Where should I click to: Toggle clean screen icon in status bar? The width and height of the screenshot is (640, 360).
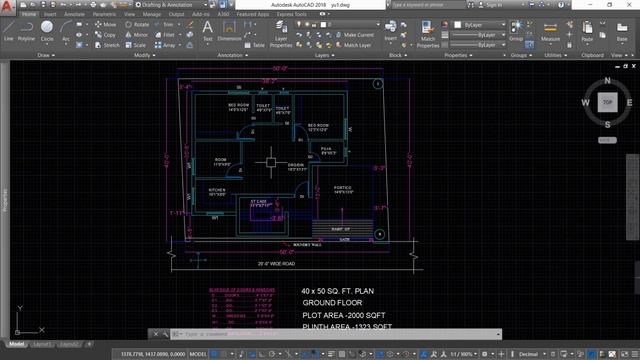click(624, 354)
